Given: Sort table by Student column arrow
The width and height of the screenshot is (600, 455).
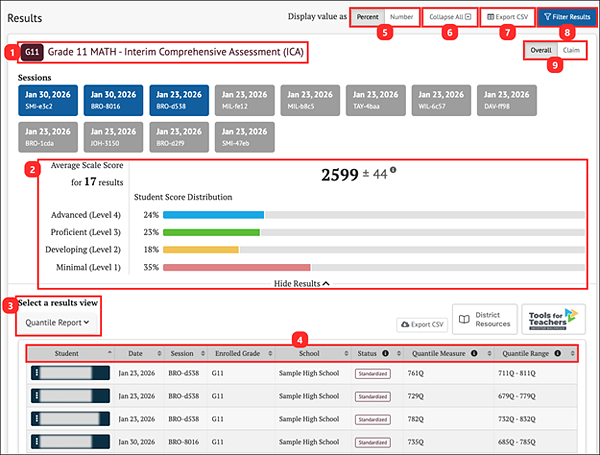Looking at the screenshot, I should coord(110,352).
